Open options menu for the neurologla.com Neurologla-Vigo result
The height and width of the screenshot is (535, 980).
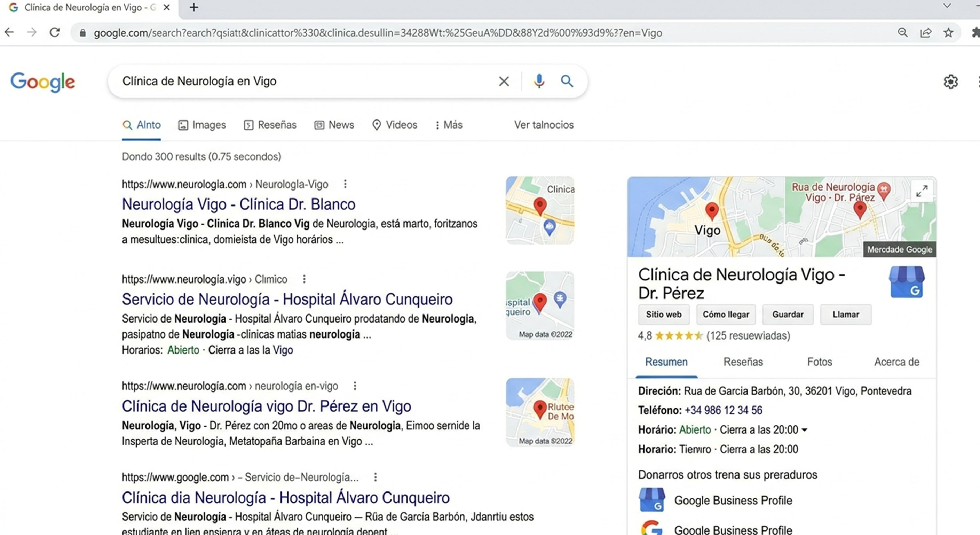pyautogui.click(x=345, y=184)
